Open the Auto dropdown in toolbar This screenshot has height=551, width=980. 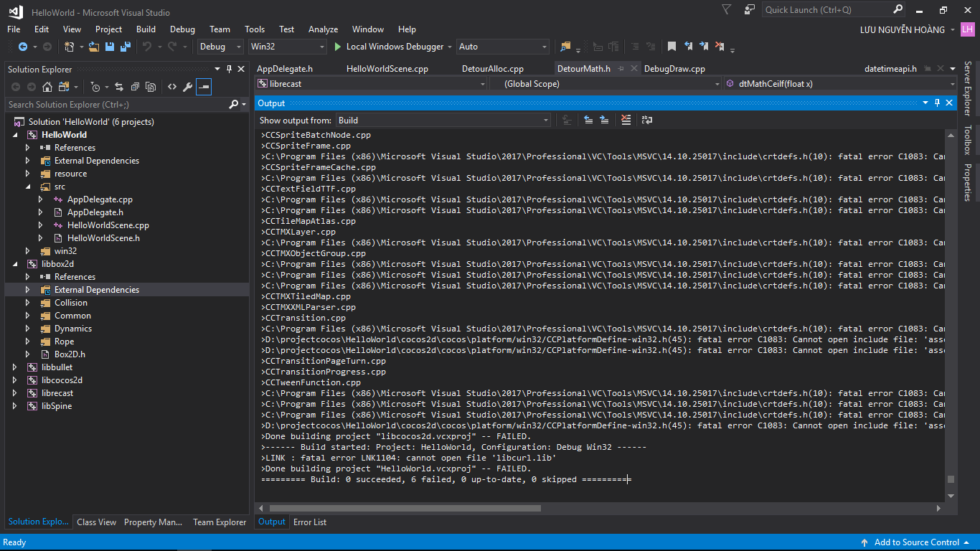(x=503, y=47)
